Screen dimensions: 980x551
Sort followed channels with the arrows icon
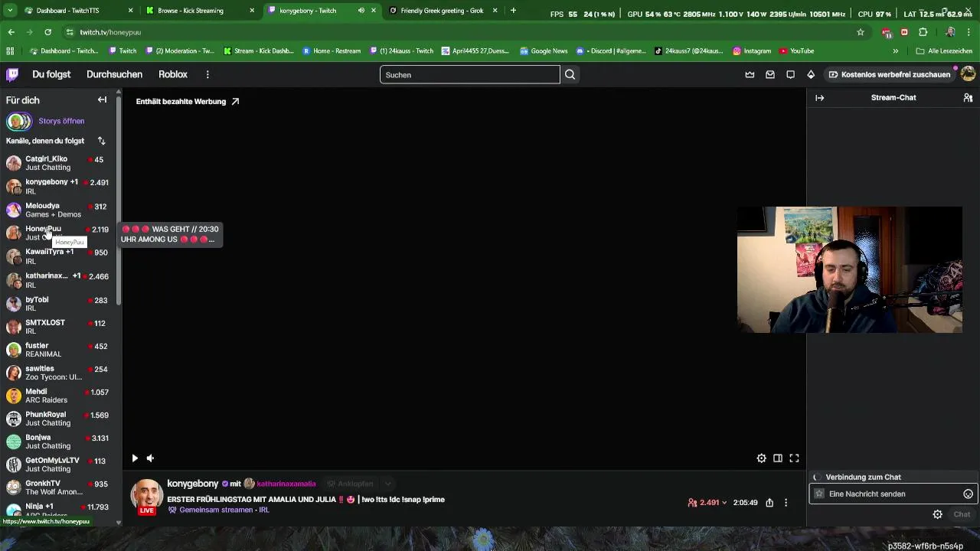(x=101, y=141)
